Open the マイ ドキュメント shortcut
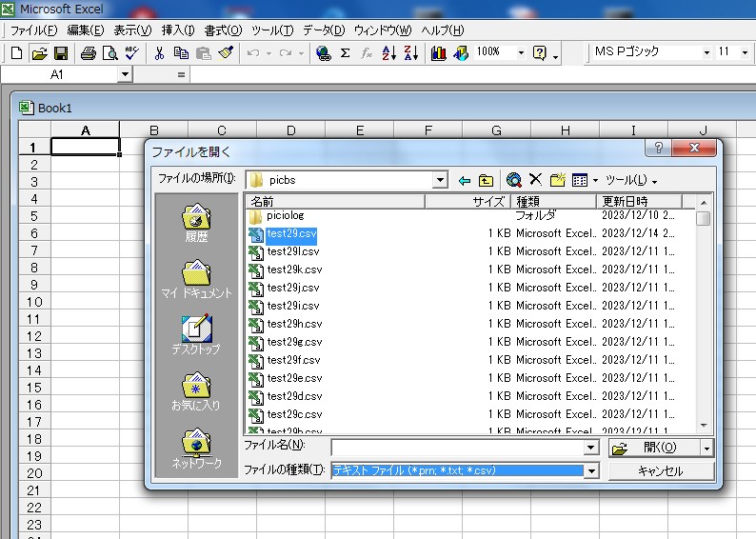This screenshot has width=756, height=539. 196,280
